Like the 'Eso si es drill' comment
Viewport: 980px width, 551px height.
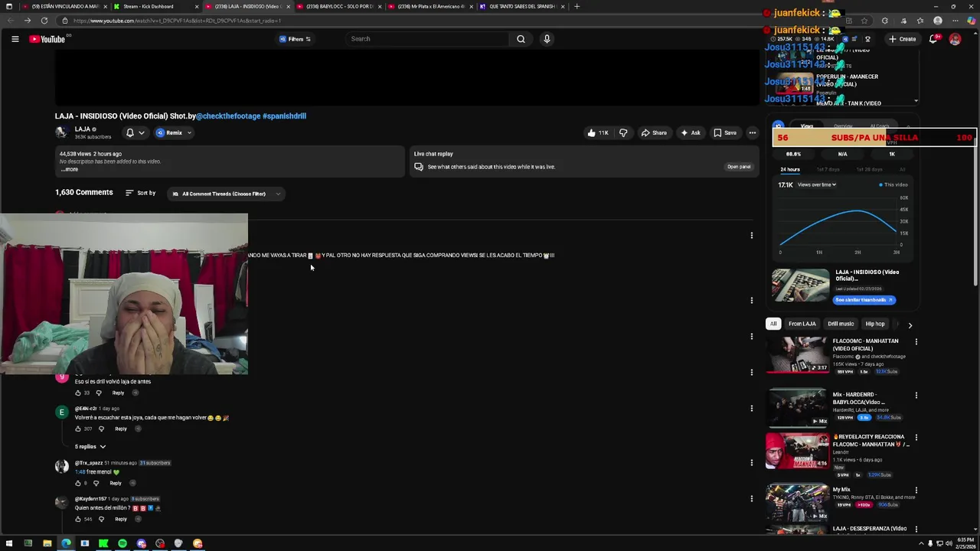pos(78,393)
